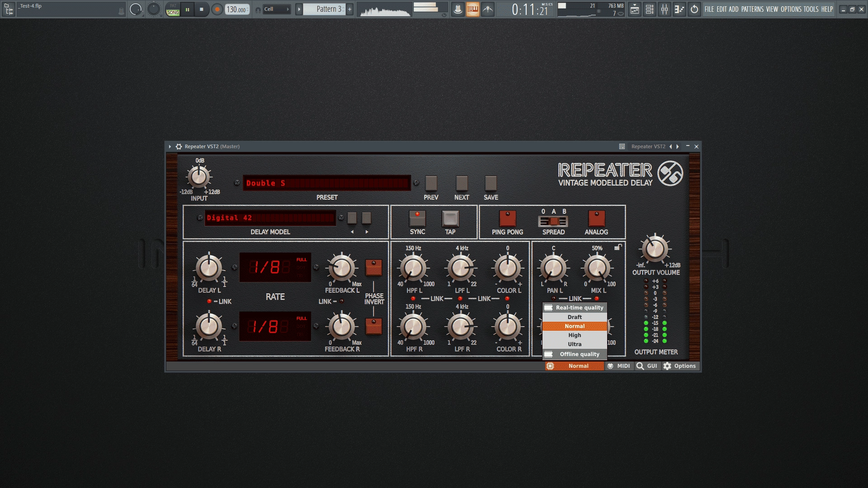Click the upper RATE display showing 1/8

click(275, 267)
